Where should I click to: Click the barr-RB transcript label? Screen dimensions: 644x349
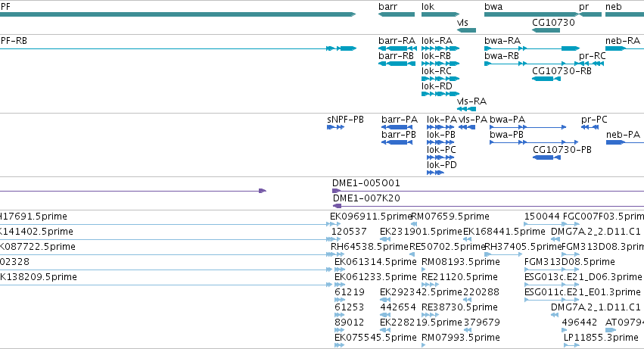click(396, 56)
